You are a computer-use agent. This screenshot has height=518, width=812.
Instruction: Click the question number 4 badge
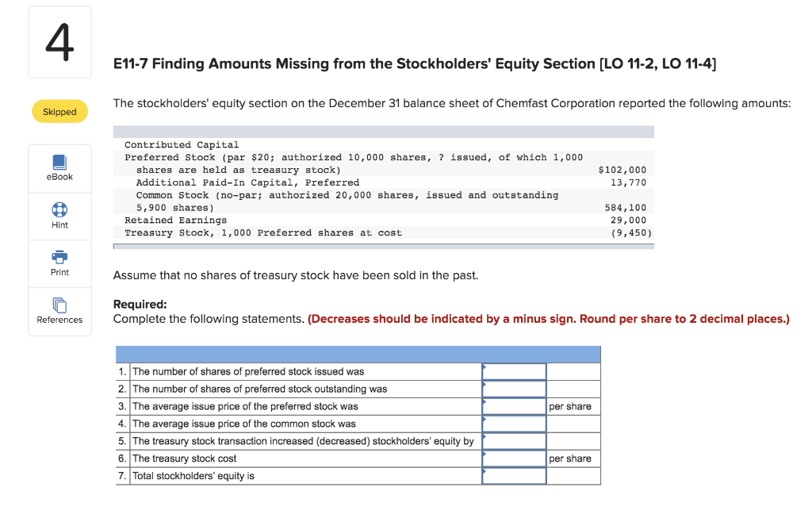(59, 41)
